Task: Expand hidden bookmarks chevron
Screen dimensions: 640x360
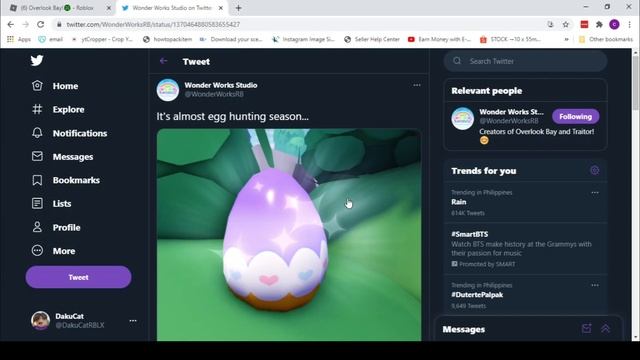Action: [x=566, y=39]
